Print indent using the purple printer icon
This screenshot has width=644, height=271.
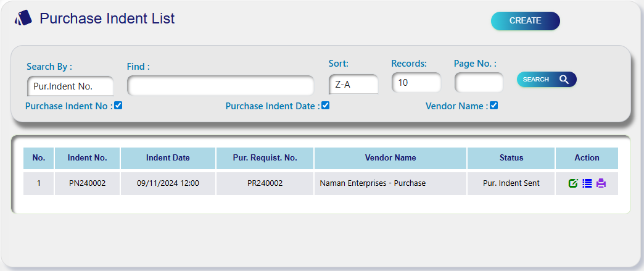pyautogui.click(x=601, y=183)
